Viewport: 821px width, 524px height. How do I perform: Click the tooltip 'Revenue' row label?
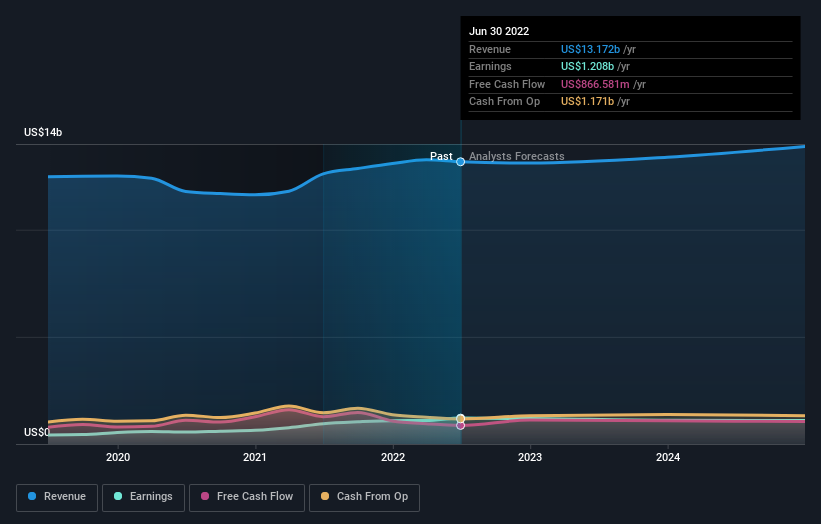[x=490, y=49]
